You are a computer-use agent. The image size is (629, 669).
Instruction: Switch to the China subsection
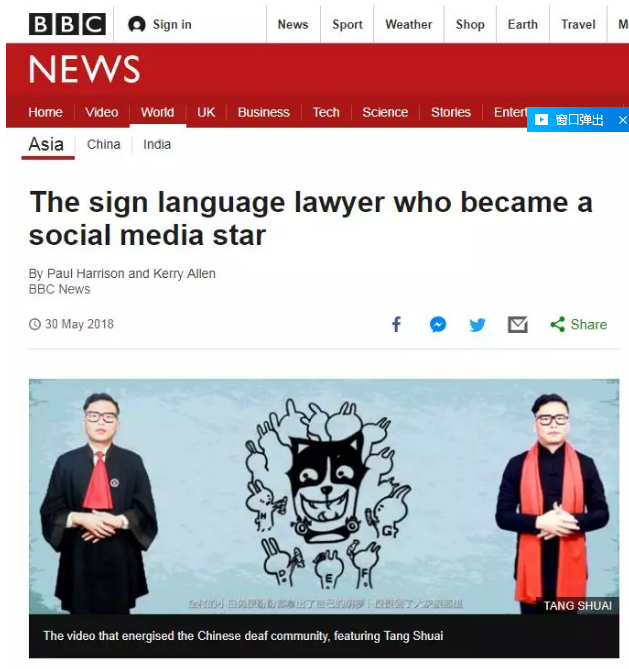(104, 145)
